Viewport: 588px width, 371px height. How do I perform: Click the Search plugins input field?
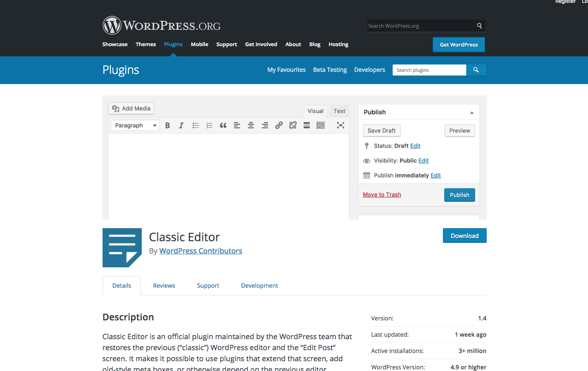pos(429,70)
